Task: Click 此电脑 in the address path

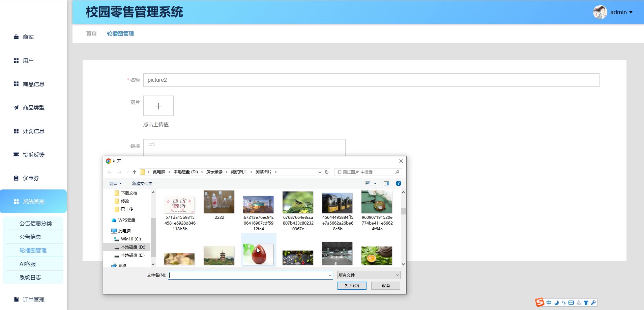Action: click(159, 172)
